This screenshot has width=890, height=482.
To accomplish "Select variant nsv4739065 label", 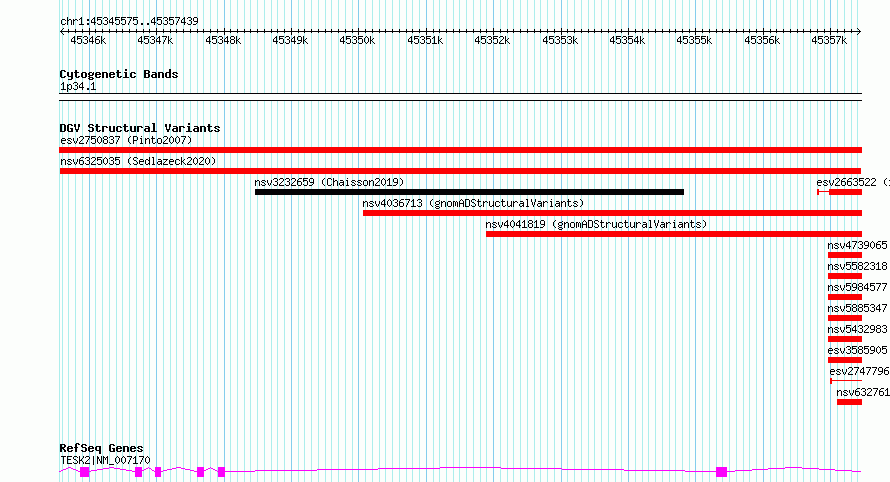I will pos(857,245).
